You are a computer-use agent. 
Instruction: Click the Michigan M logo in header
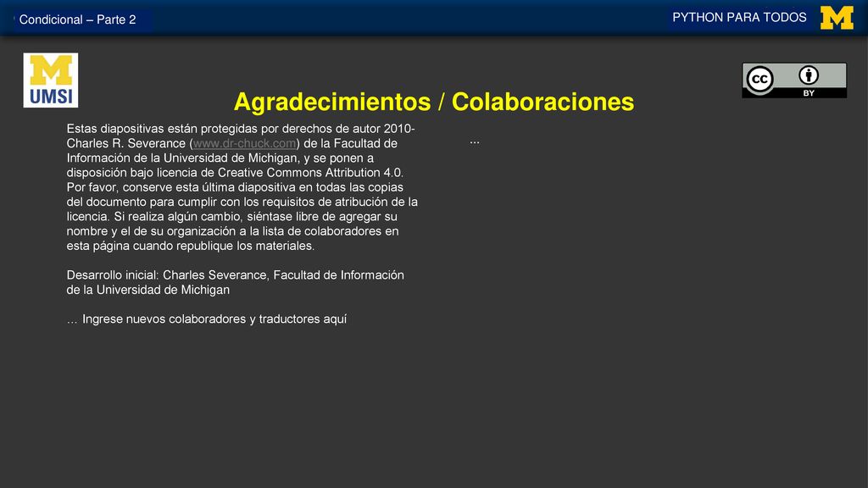point(837,18)
